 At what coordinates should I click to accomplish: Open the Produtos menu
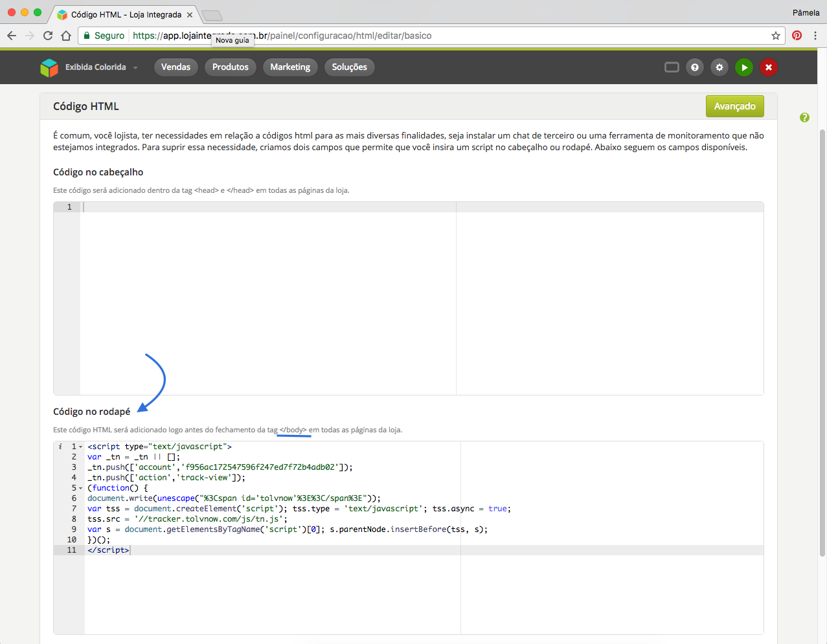point(231,67)
